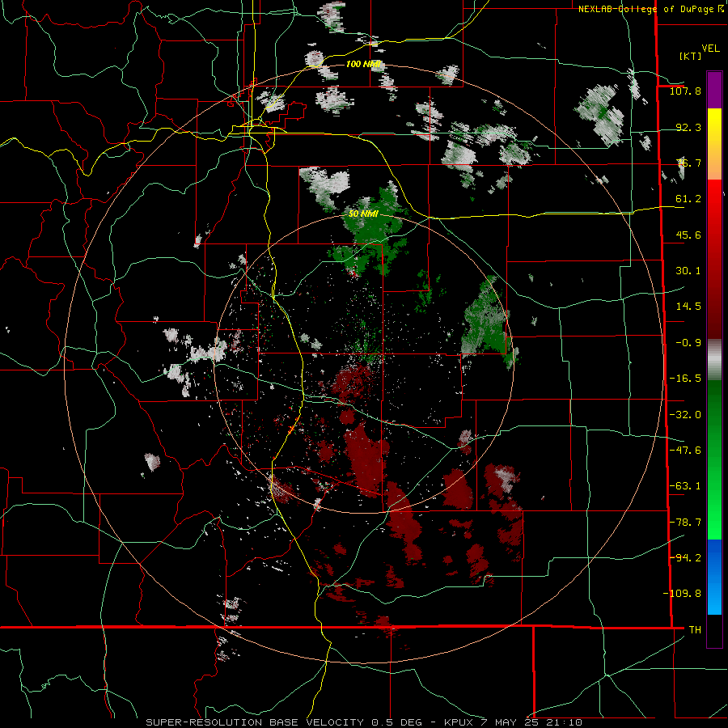
Task: Pick the purple segment of velocity scale
Action: tap(714, 90)
